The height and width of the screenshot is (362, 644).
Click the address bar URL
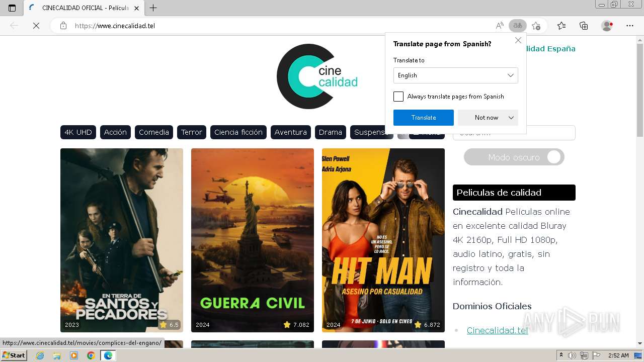tap(115, 26)
